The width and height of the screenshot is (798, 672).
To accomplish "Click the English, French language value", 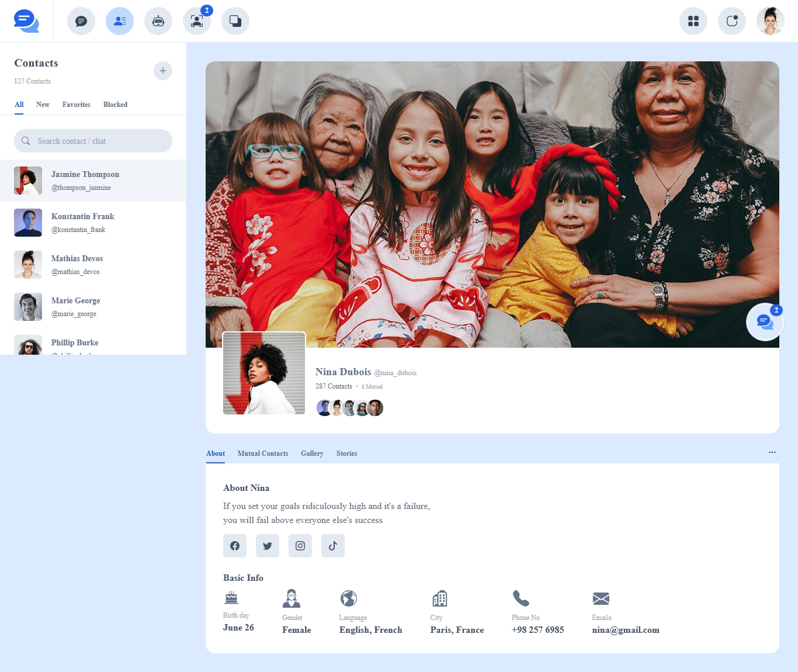I will [x=371, y=630].
